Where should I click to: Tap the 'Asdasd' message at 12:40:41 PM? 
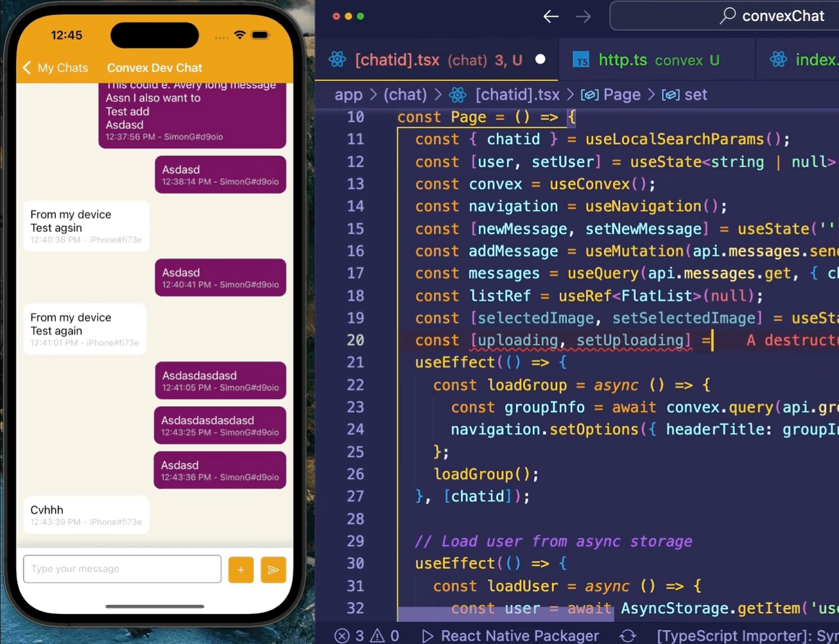pyautogui.click(x=220, y=277)
